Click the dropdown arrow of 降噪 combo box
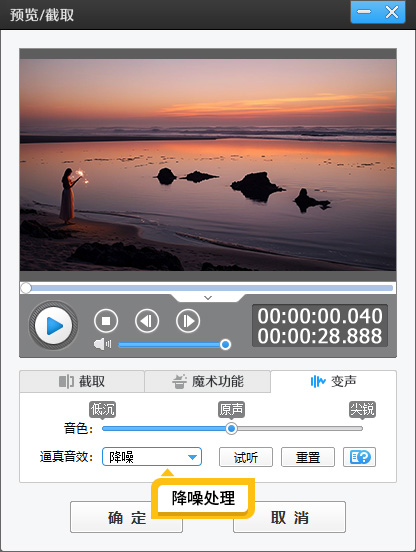Image resolution: width=416 pixels, height=552 pixels. (192, 457)
